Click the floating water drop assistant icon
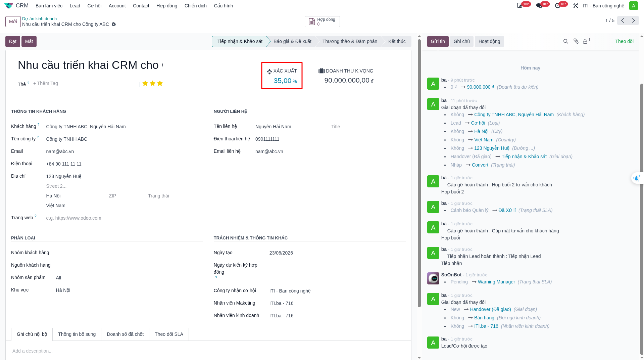 [637, 178]
